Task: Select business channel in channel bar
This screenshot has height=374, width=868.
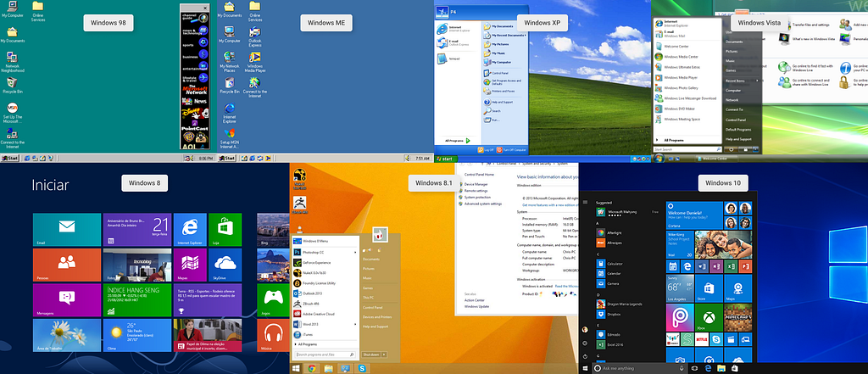Action: tap(195, 54)
